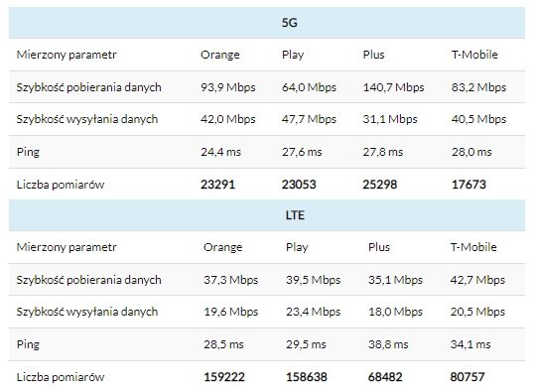Select Orange column header in 5G table

pyautogui.click(x=219, y=55)
